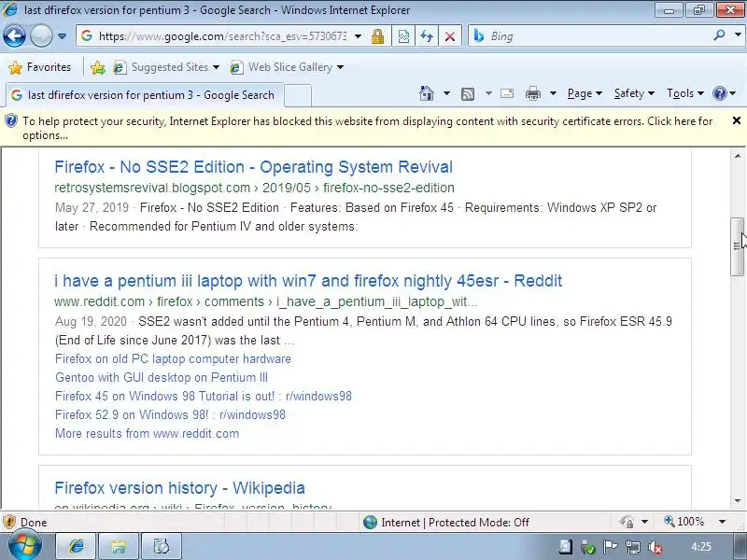Click the Read Mail icon
Image resolution: width=747 pixels, height=560 pixels.
507,93
